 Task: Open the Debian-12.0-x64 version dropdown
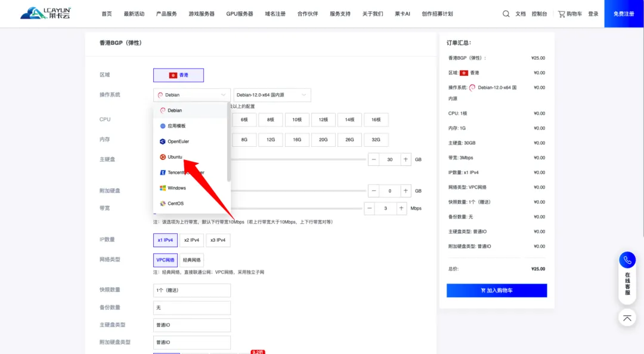272,95
